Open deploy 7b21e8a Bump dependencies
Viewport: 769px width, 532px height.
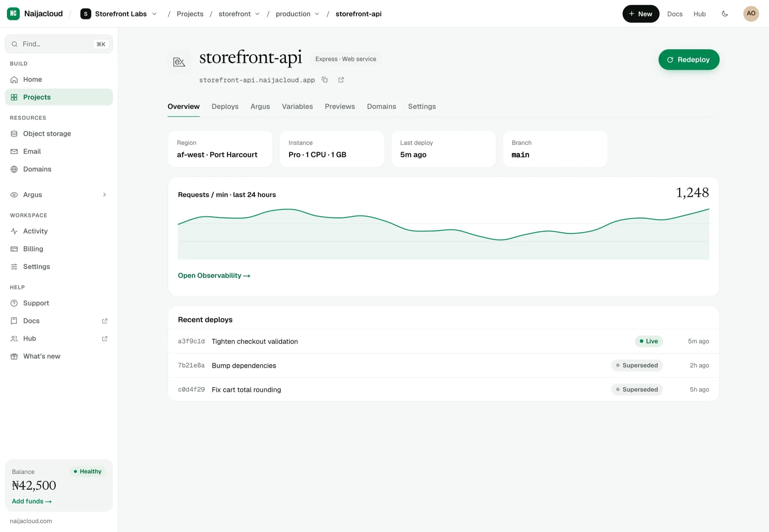(443, 365)
